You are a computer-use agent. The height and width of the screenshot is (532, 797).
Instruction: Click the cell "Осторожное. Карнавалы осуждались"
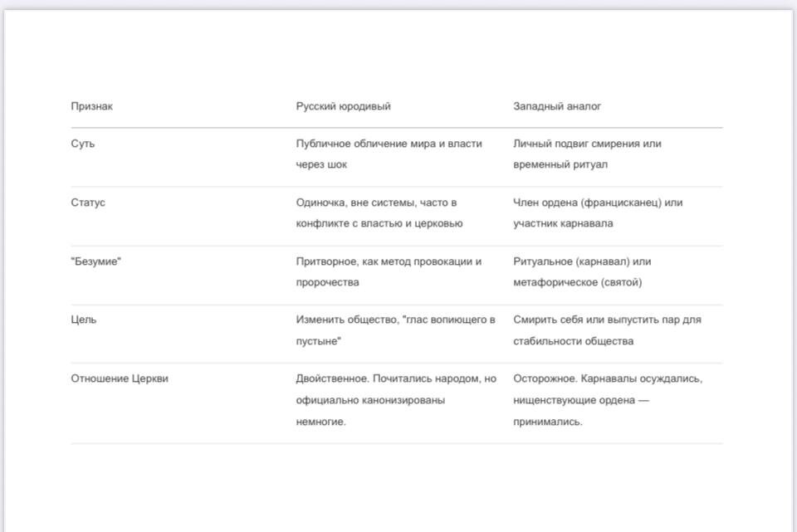(608, 400)
